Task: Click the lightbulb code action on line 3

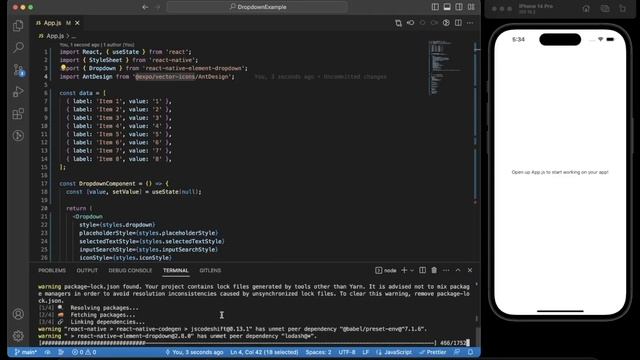Action: click(63, 68)
